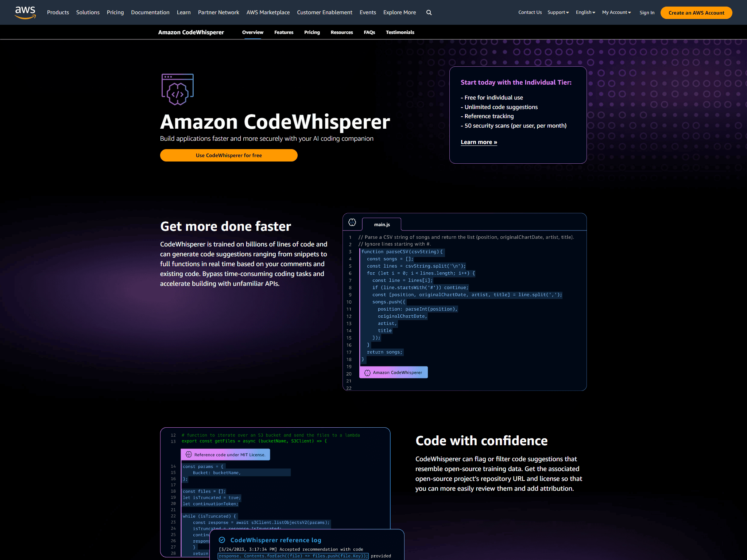The image size is (747, 560).
Task: Open the English language dropdown
Action: coord(585,12)
